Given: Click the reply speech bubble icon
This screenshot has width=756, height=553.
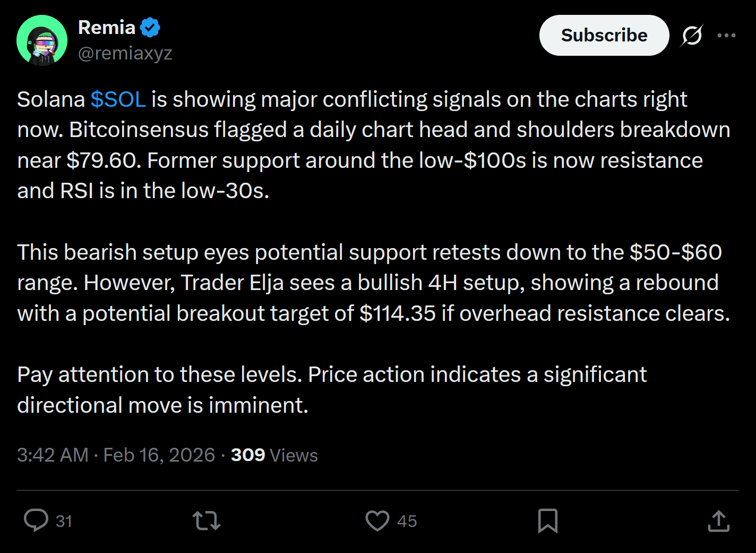Looking at the screenshot, I should click(x=36, y=520).
